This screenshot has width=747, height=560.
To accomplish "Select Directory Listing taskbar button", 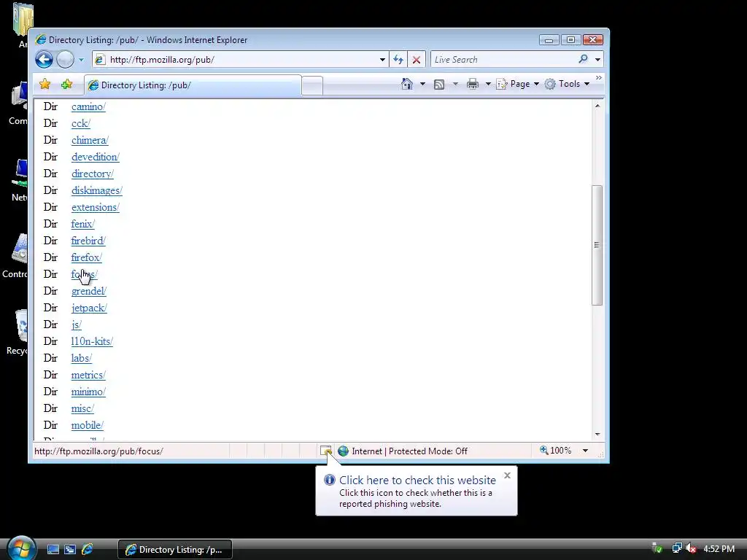I will 175,550.
